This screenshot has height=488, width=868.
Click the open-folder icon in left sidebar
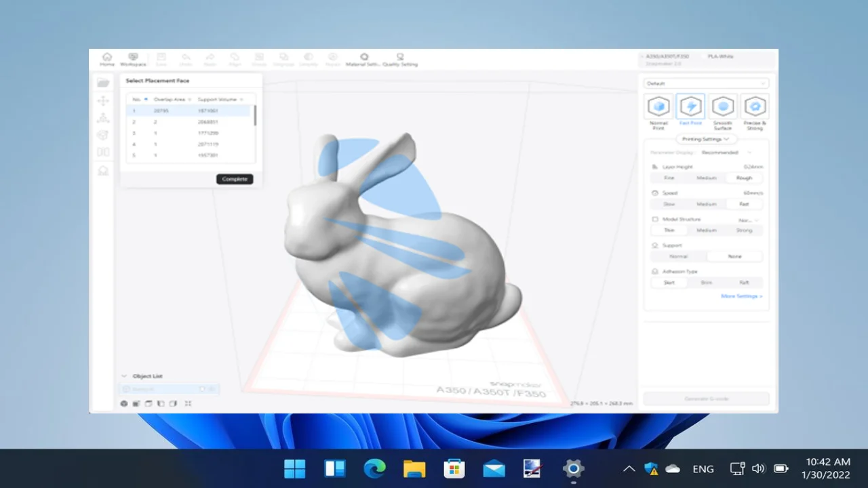click(x=103, y=83)
